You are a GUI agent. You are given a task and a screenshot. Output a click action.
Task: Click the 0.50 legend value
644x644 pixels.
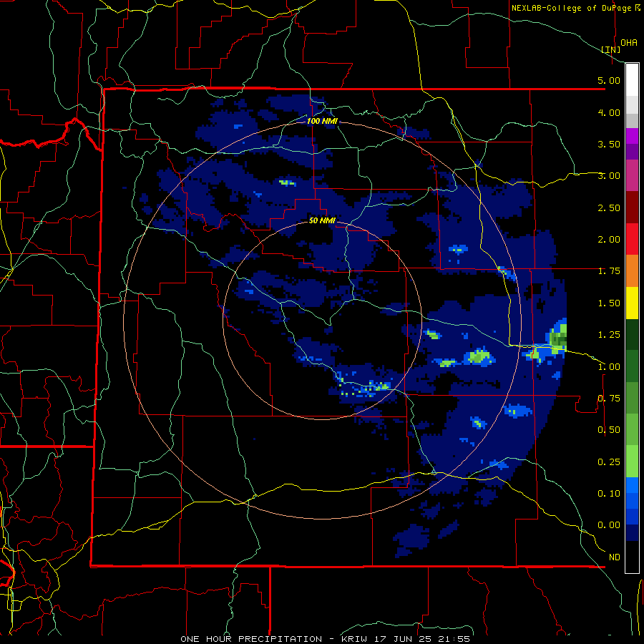(609, 430)
